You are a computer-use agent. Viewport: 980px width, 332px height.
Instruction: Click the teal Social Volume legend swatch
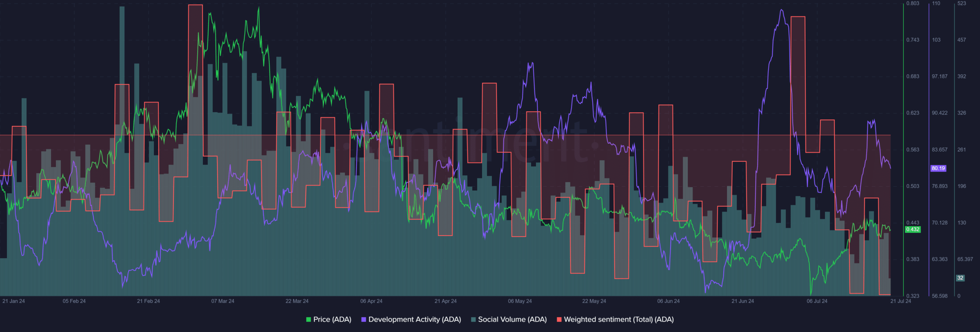[x=473, y=319]
